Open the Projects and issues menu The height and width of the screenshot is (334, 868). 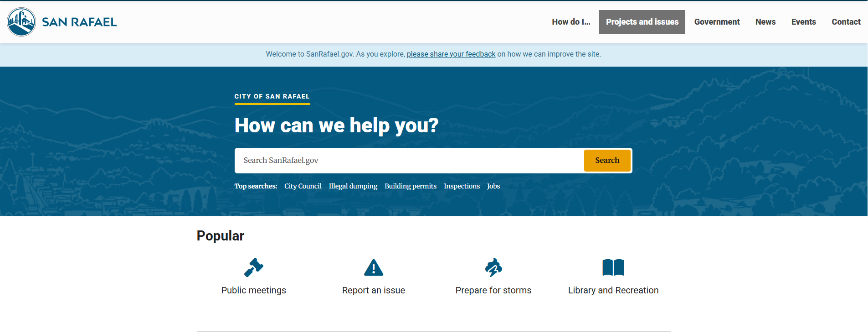[x=642, y=22]
